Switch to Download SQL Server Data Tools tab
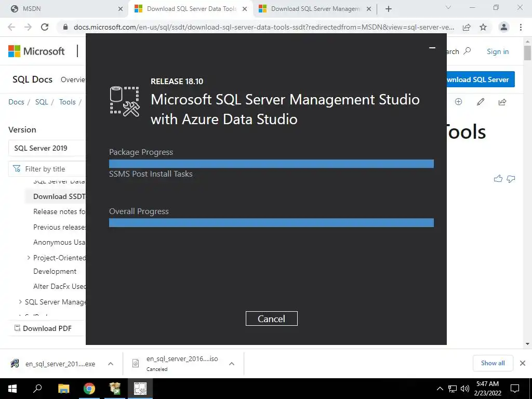 (x=191, y=9)
